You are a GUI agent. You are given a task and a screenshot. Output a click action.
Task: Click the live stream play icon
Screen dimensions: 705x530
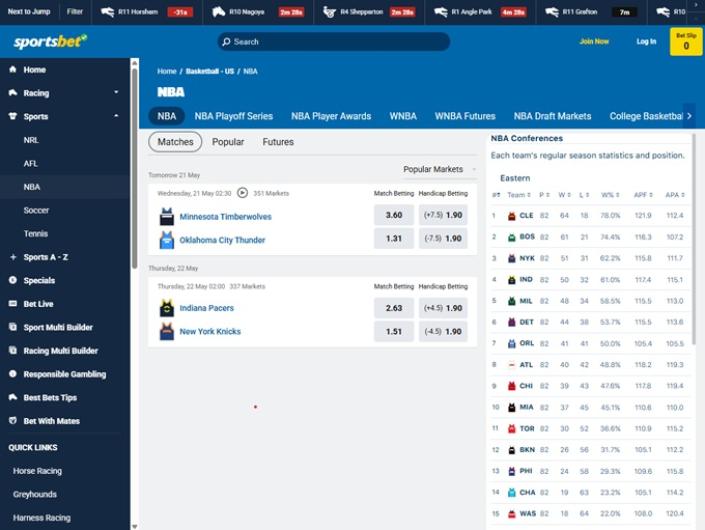(242, 193)
